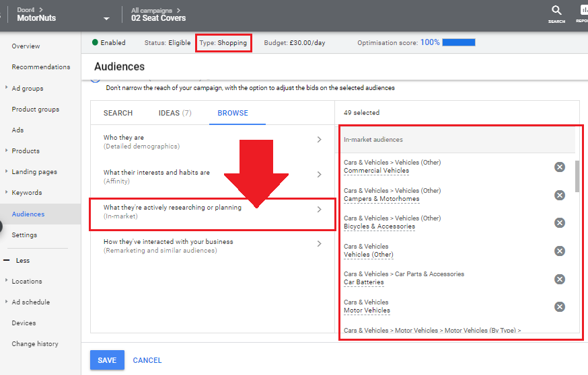Image resolution: width=588 pixels, height=375 pixels.
Task: Click the optimisation score progress bar
Action: pyautogui.click(x=459, y=42)
